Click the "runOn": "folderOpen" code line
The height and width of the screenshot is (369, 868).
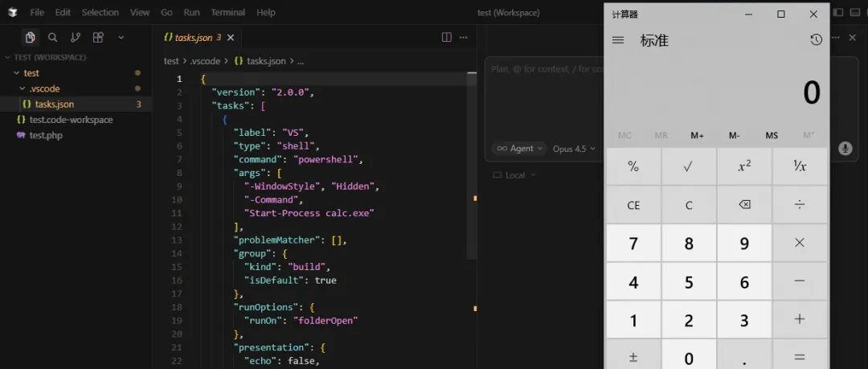click(x=301, y=320)
